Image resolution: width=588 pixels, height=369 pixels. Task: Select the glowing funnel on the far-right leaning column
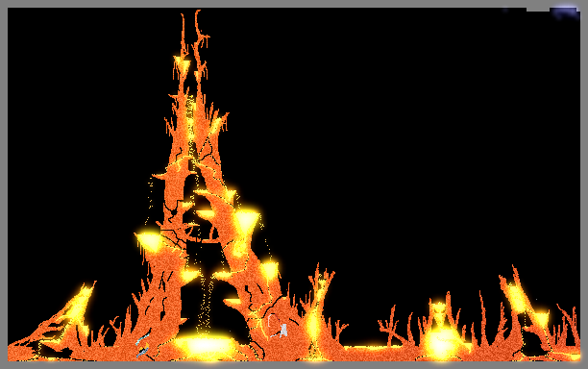point(540,318)
